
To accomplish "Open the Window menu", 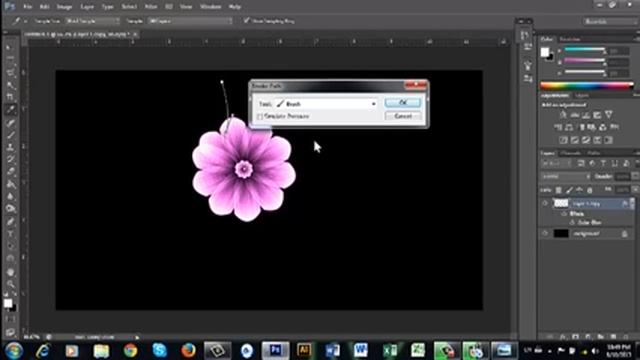I will [x=210, y=7].
